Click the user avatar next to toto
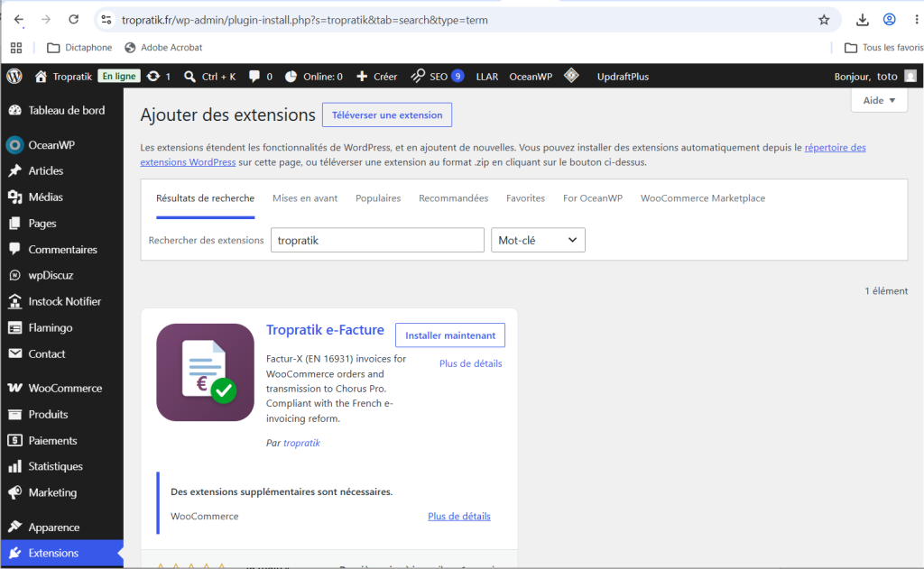 (x=910, y=77)
